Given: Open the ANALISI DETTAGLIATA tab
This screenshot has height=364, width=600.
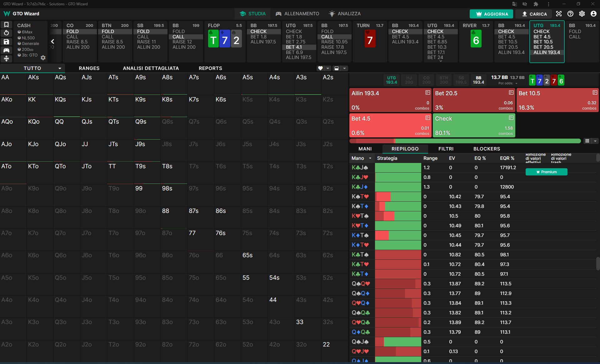Looking at the screenshot, I should (151, 68).
